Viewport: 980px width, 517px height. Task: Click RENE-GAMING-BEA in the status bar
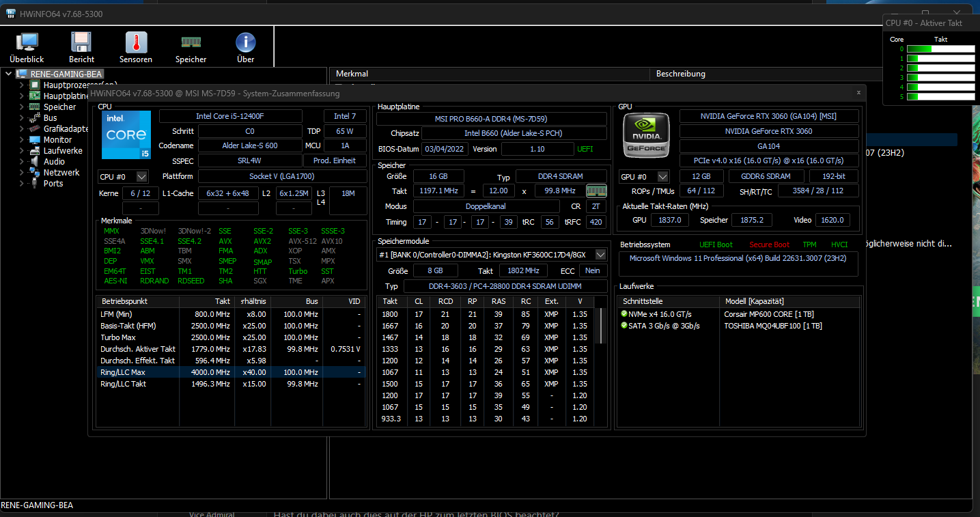(38, 505)
